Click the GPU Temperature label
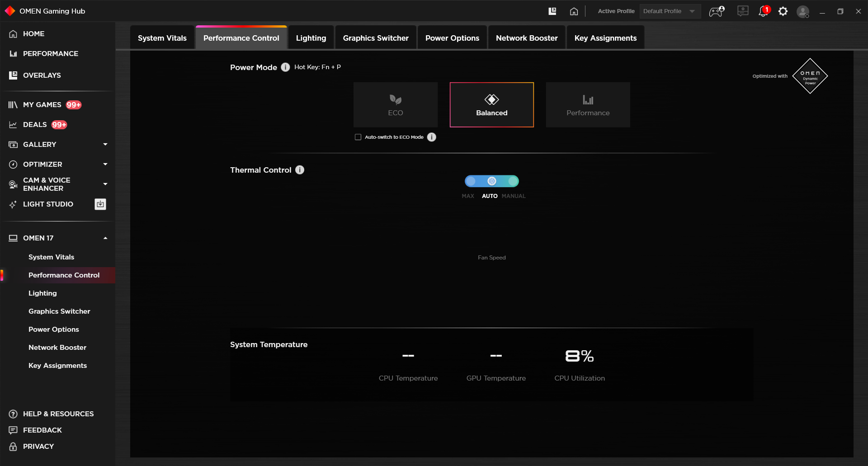This screenshot has width=868, height=466. pos(496,378)
